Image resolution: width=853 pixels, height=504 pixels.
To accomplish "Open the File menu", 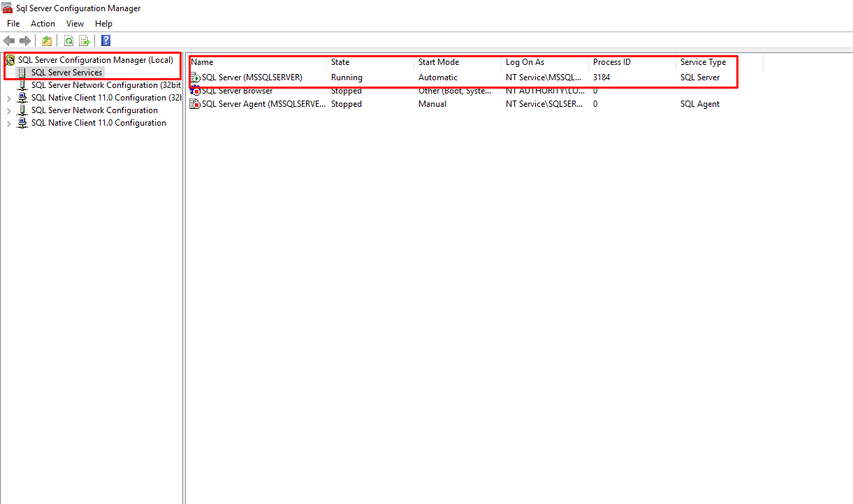I will 13,24.
